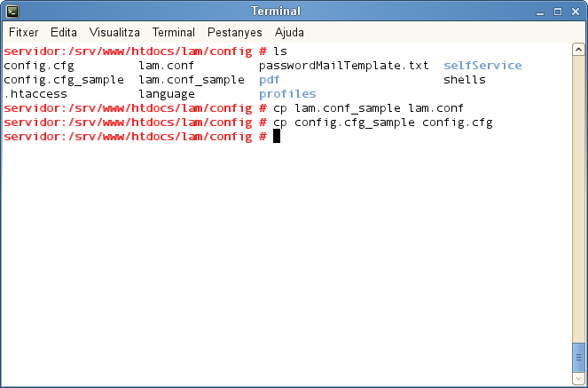Click the profiles directory name
Image resolution: width=588 pixels, height=388 pixels.
[287, 93]
